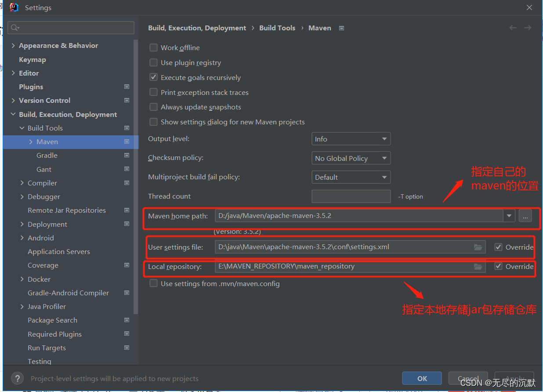Click the Thread count input field
This screenshot has width=543, height=392.
351,196
